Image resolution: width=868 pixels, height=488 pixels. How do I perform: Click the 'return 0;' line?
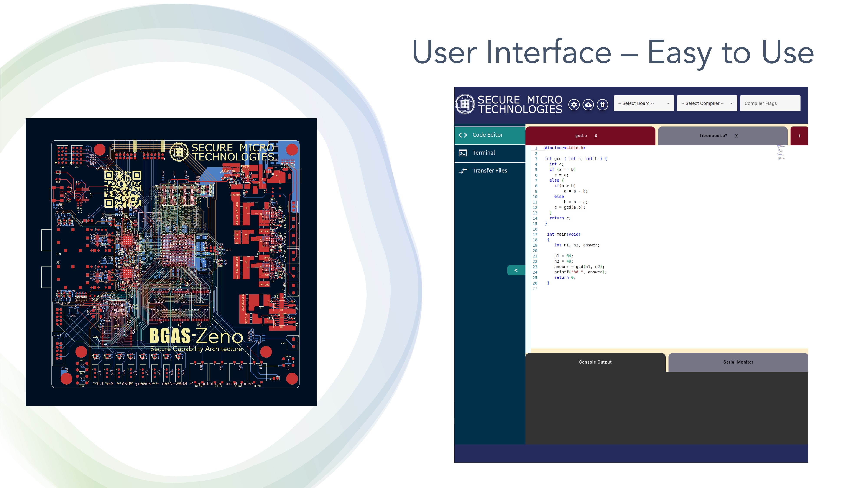565,278
